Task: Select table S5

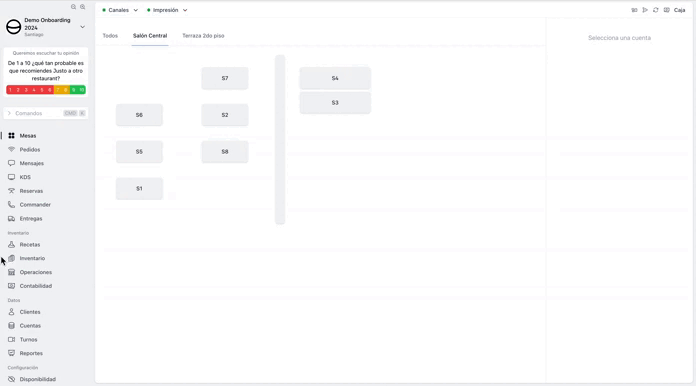Action: (139, 152)
